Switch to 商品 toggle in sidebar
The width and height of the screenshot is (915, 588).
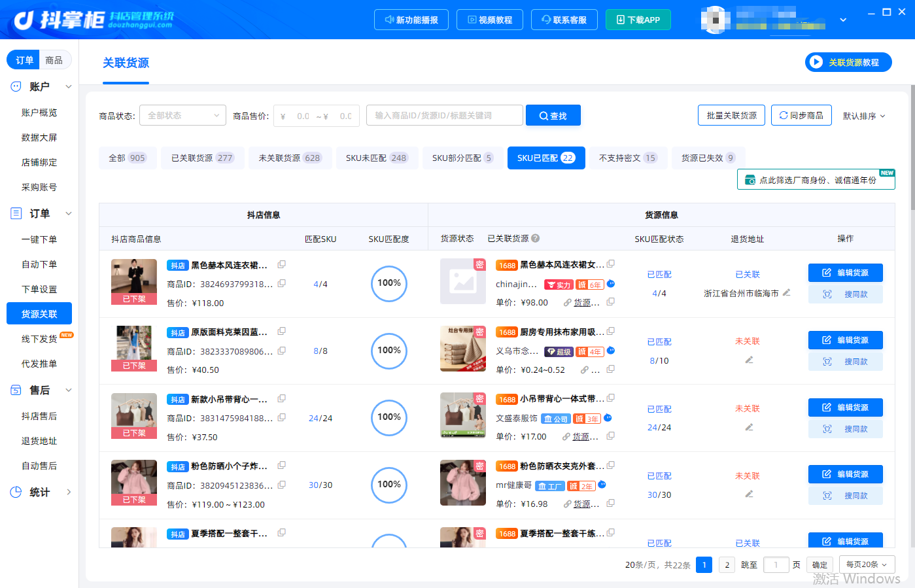click(54, 60)
